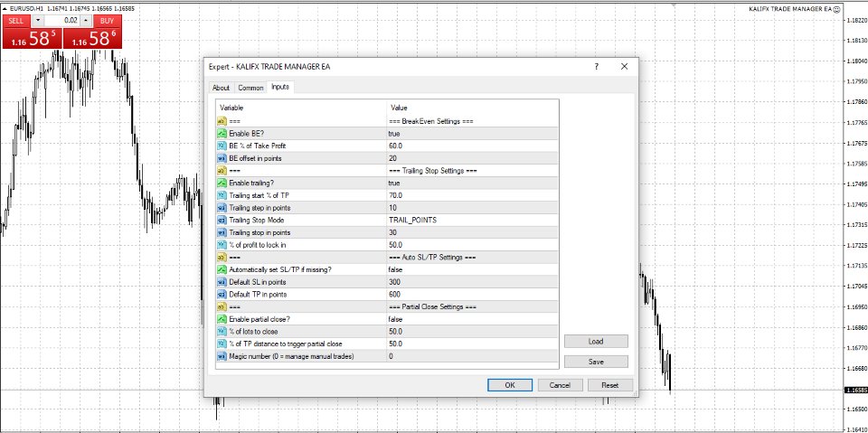Click the string icon beside Partial Close Settings header
Image resolution: width=868 pixels, height=433 pixels.
pos(222,306)
